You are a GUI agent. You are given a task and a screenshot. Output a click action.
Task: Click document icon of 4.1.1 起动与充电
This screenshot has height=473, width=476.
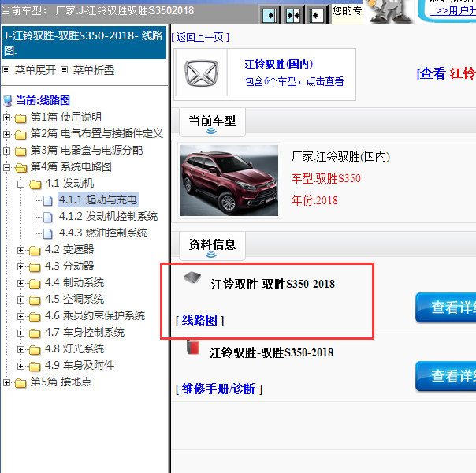point(47,200)
